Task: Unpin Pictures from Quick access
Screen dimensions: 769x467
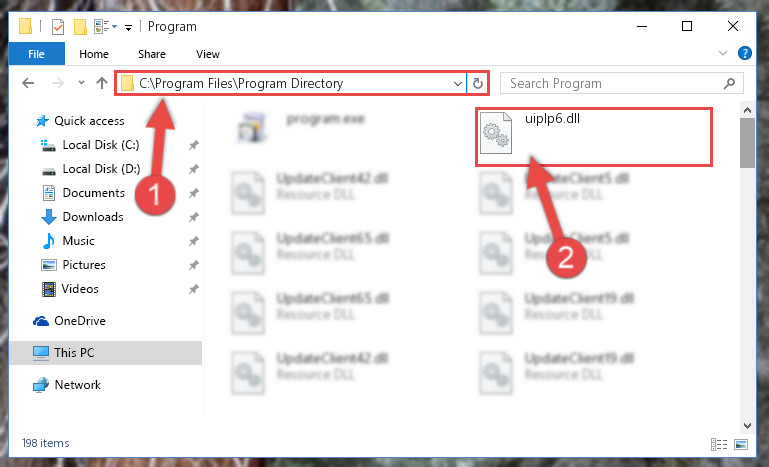Action: tap(194, 265)
